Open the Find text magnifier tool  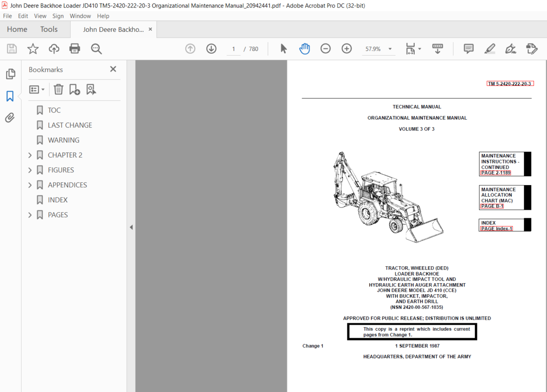pos(96,49)
